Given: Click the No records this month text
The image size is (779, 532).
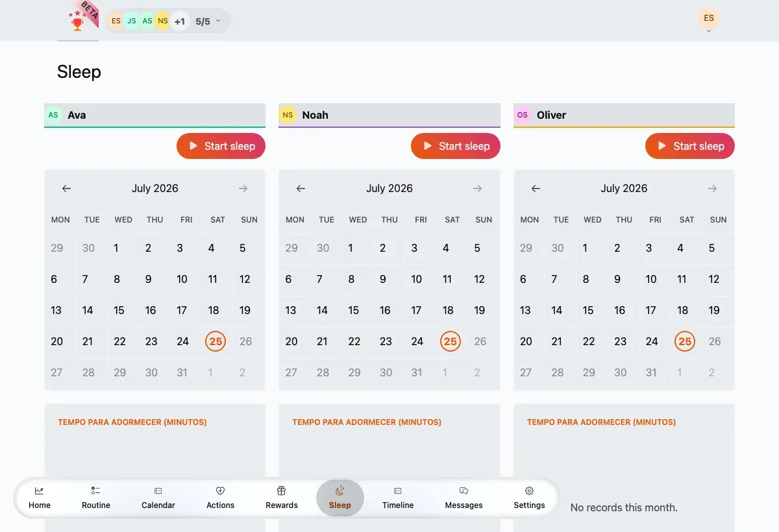Looking at the screenshot, I should point(624,507).
